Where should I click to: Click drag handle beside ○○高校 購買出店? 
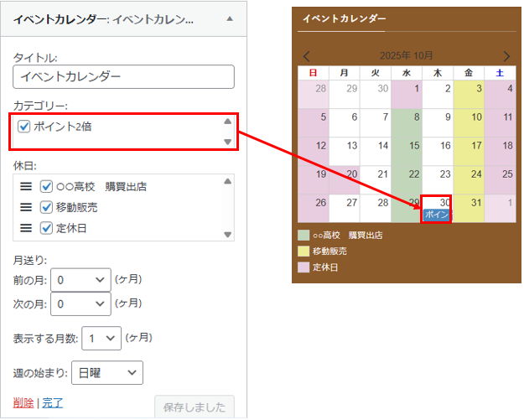point(25,186)
